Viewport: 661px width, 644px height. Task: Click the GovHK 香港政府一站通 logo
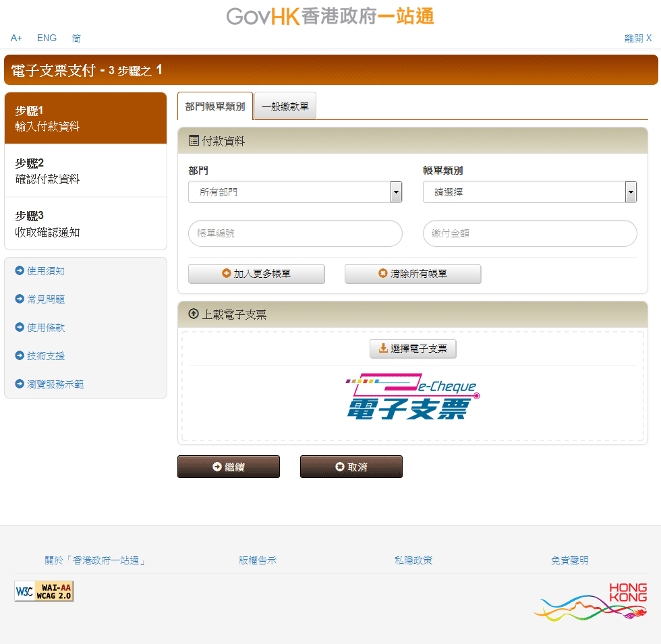pos(330,17)
